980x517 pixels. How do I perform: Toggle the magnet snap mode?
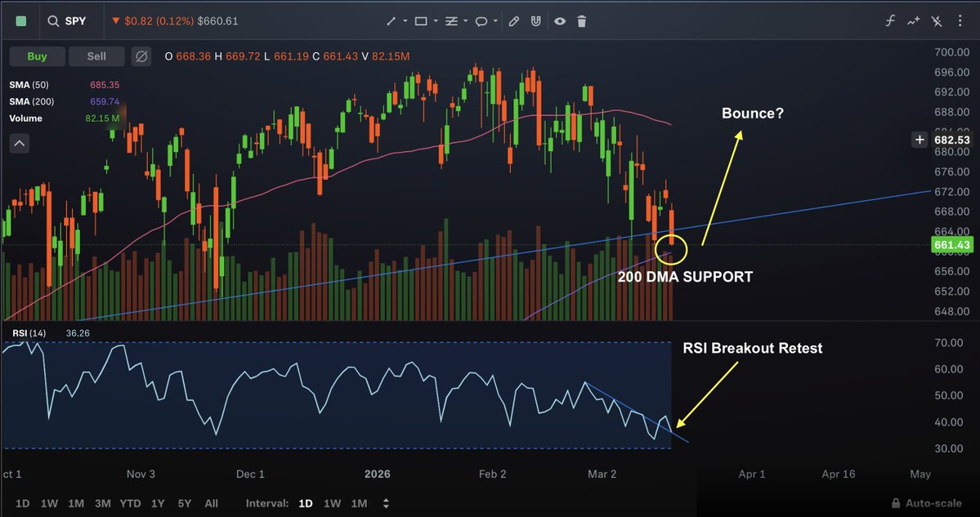pos(535,21)
